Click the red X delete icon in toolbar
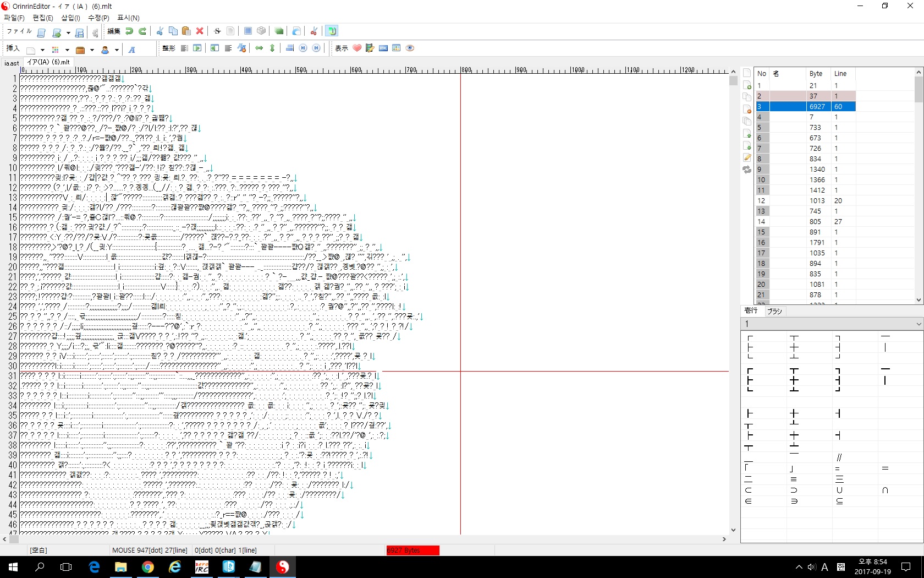This screenshot has width=924, height=578. pyautogui.click(x=200, y=31)
